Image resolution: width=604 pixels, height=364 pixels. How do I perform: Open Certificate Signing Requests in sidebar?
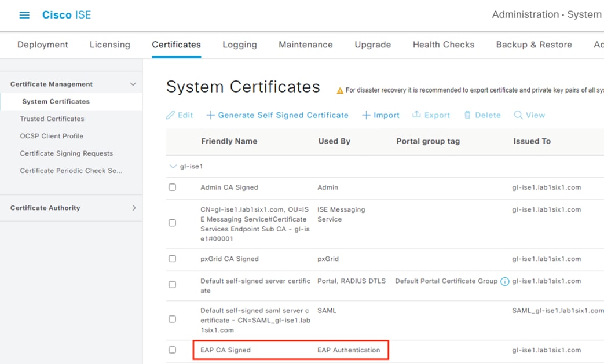point(67,153)
